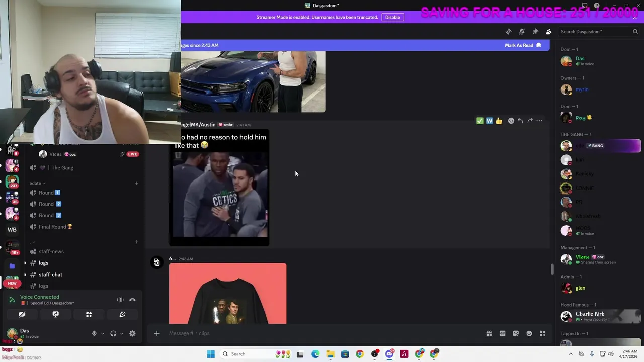The width and height of the screenshot is (644, 362).
Task: Expand microphone input options chevron
Action: (x=102, y=333)
